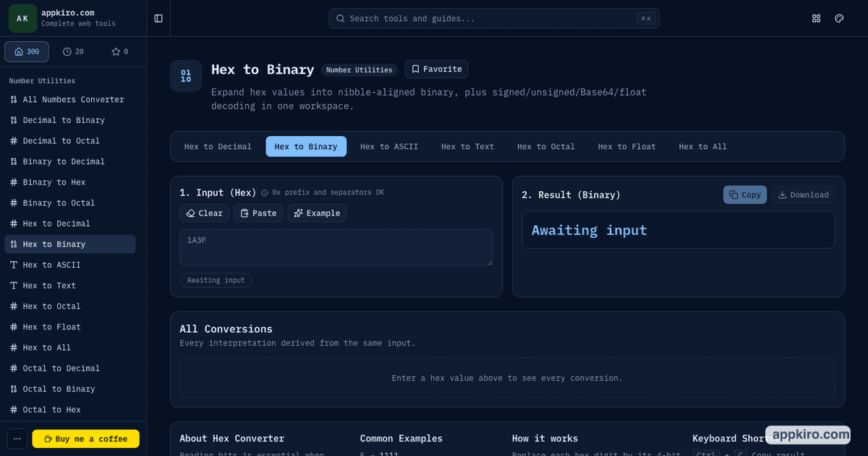868x456 pixels.
Task: Open Octal to Hex in sidebar
Action: 70,410
